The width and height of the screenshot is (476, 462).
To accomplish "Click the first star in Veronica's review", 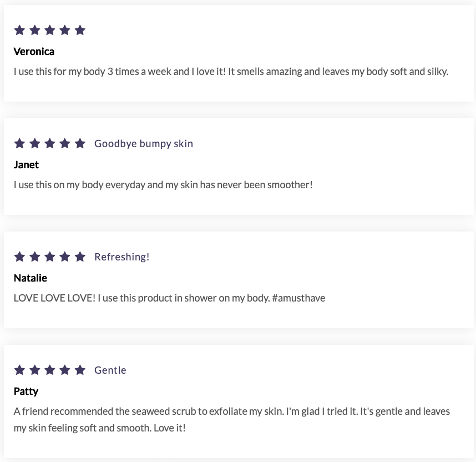I will pos(19,30).
